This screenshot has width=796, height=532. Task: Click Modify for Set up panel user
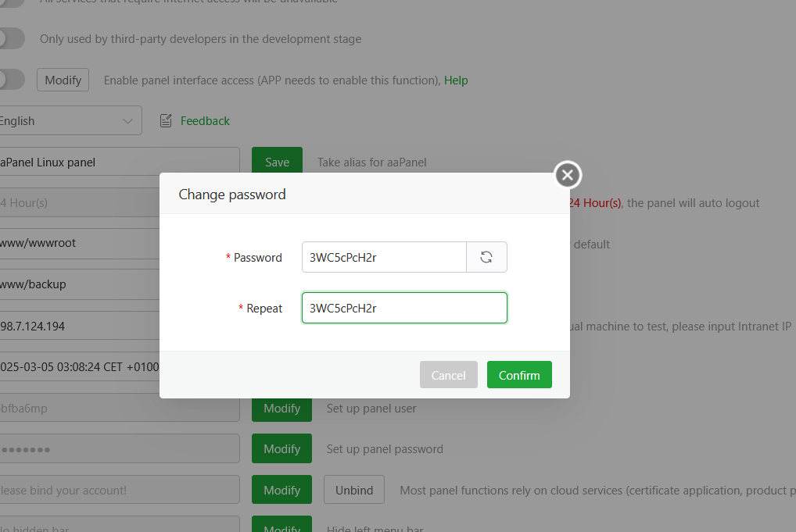click(x=281, y=409)
